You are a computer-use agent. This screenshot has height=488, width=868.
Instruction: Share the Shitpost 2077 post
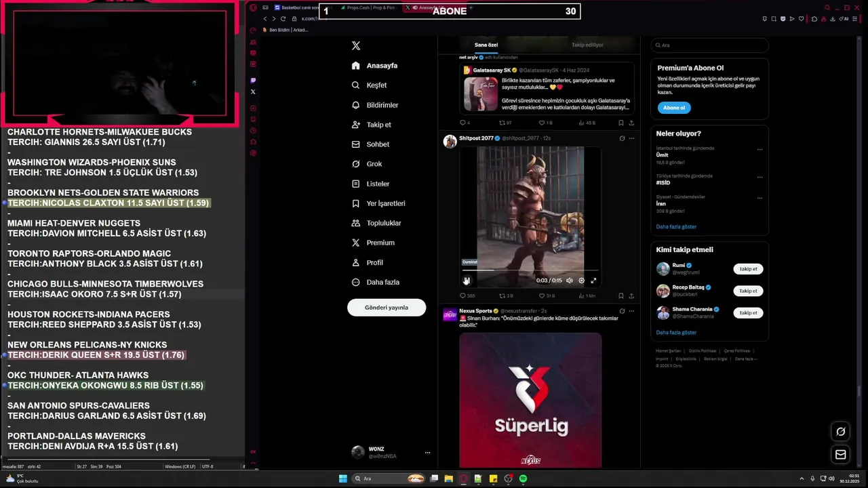pos(631,296)
